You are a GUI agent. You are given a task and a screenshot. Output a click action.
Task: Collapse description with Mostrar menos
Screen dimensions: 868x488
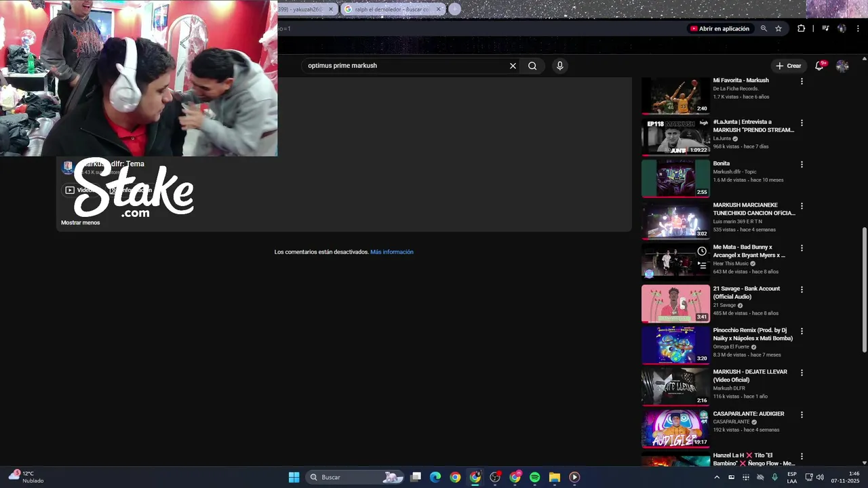[x=80, y=223]
